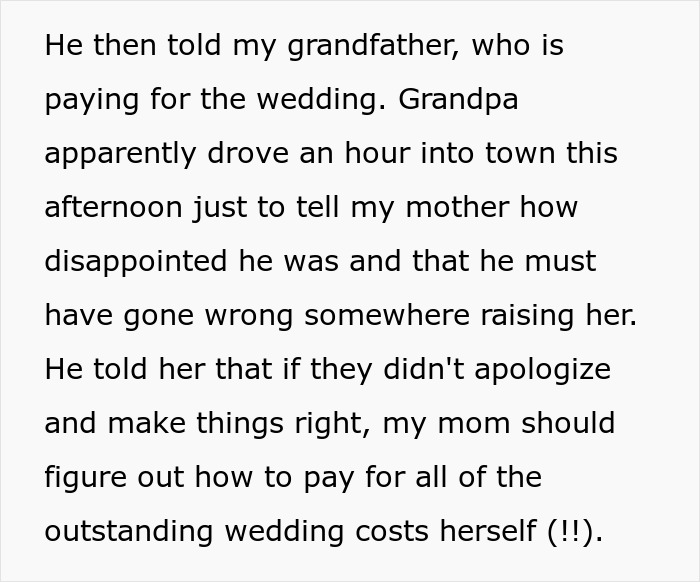Click the word "costs" in last line

(392, 532)
